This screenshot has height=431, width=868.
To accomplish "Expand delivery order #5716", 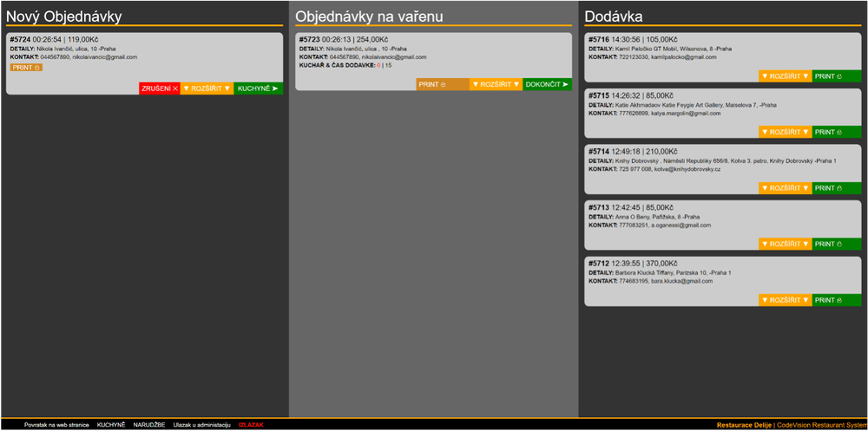I will coord(785,75).
